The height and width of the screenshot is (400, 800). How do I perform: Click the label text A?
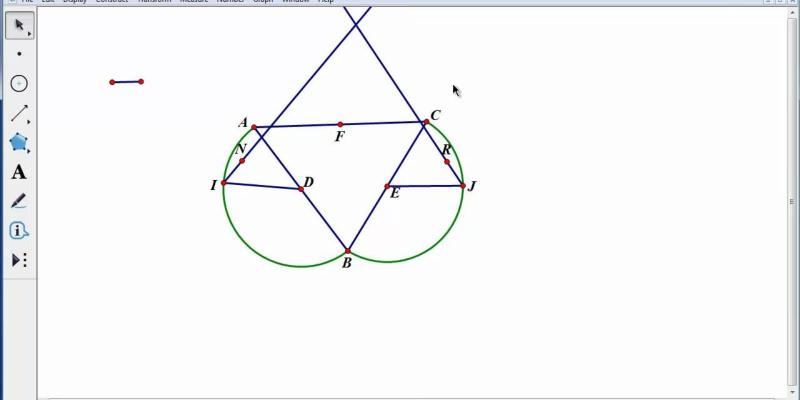(243, 123)
